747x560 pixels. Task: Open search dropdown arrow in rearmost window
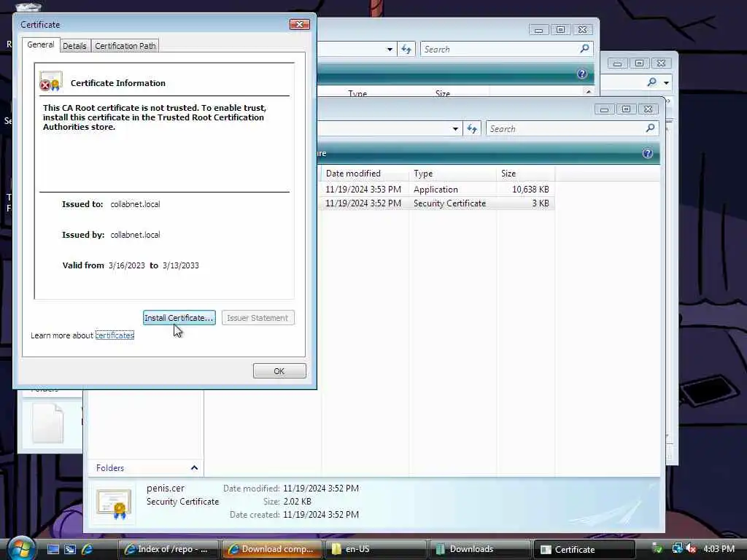(667, 82)
